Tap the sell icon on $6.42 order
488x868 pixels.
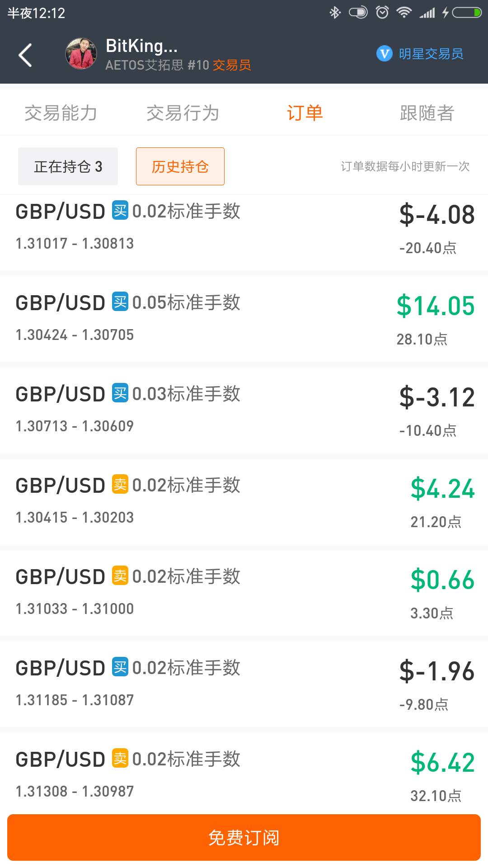point(120,759)
